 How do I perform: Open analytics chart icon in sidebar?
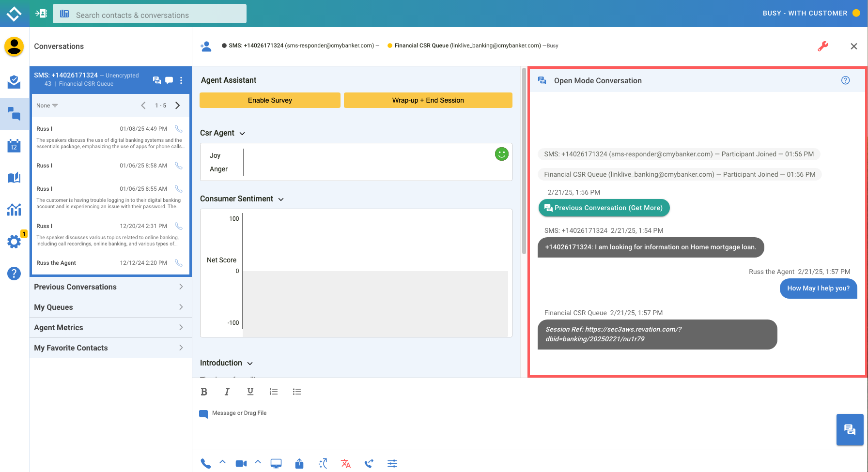[14, 210]
